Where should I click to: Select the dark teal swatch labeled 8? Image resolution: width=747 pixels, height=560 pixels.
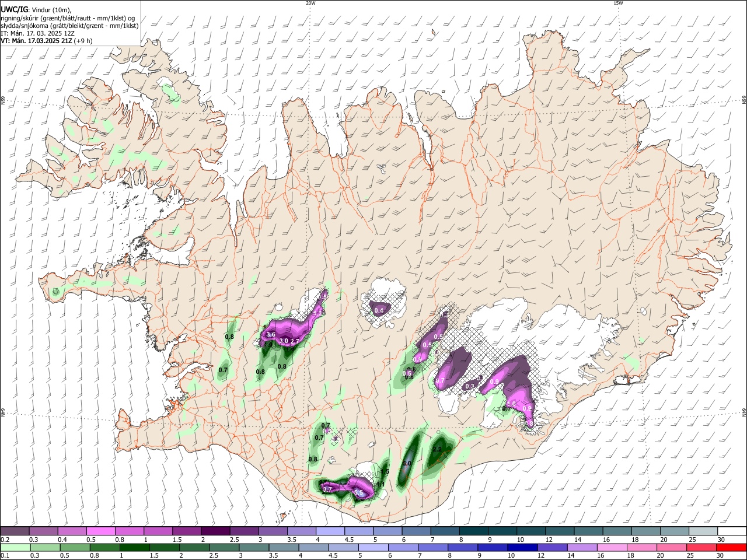click(x=474, y=531)
